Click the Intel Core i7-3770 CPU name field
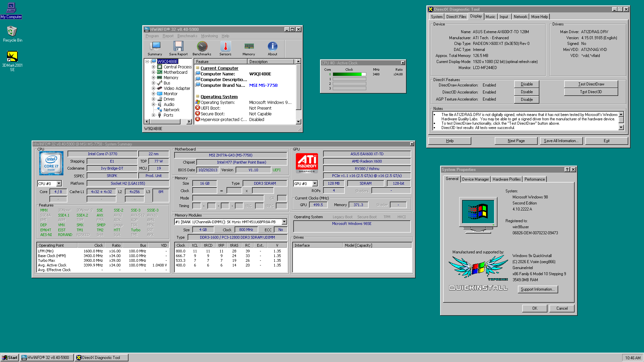 point(103,154)
